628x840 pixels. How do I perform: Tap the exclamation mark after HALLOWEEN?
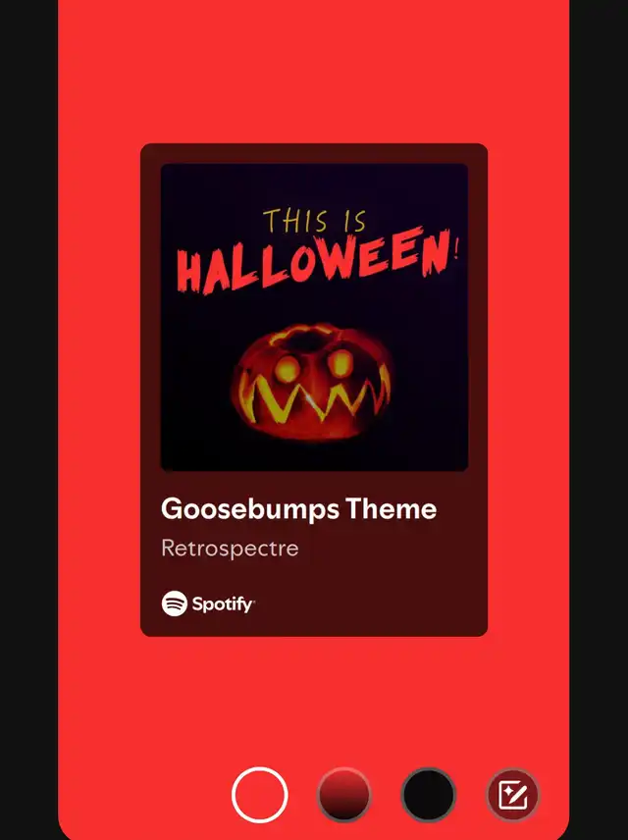456,245
